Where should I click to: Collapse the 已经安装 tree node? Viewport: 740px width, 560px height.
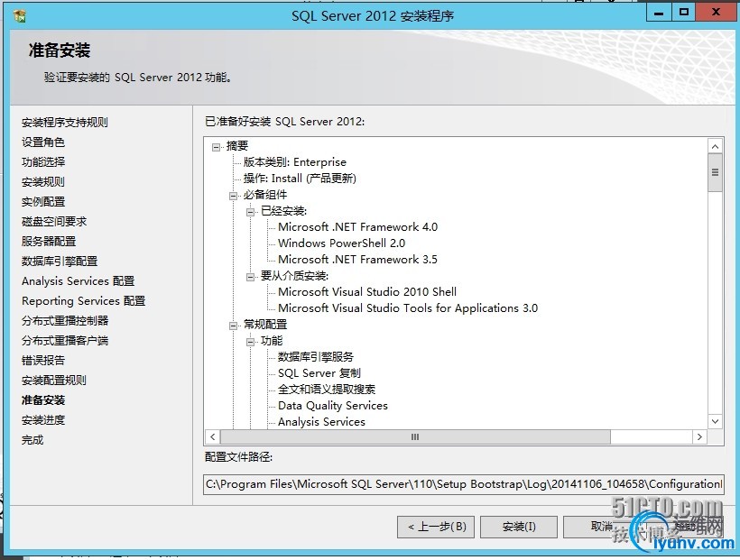[x=251, y=212]
